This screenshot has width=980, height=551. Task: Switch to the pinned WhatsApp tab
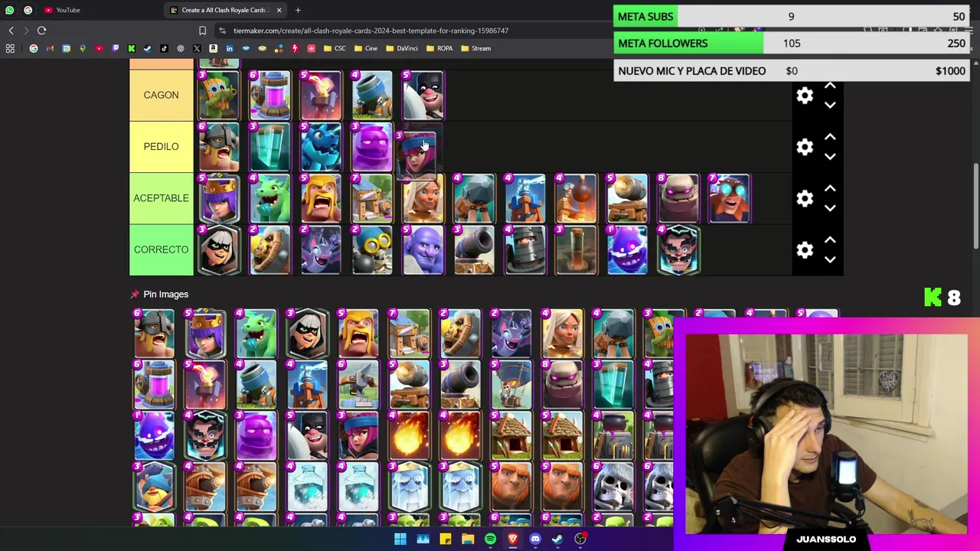[9, 10]
